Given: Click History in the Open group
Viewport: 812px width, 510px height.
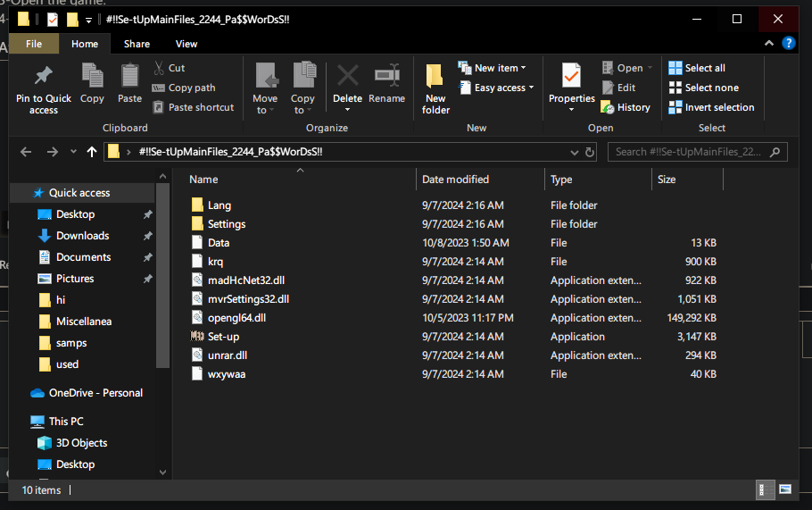Looking at the screenshot, I should pyautogui.click(x=626, y=107).
